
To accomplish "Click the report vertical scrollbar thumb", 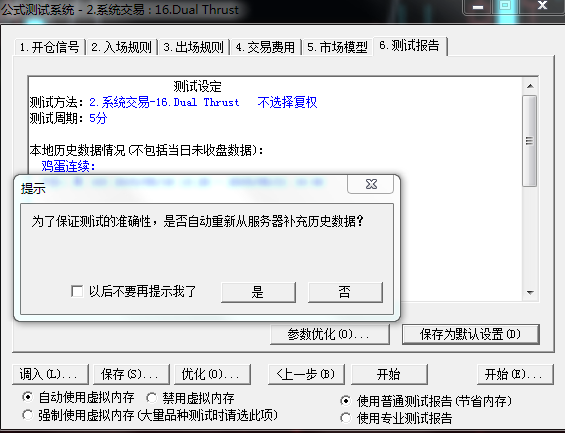I will (x=529, y=141).
